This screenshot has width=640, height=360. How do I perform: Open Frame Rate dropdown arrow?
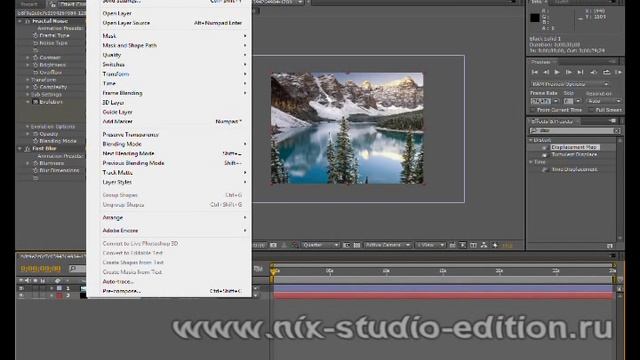pos(556,101)
